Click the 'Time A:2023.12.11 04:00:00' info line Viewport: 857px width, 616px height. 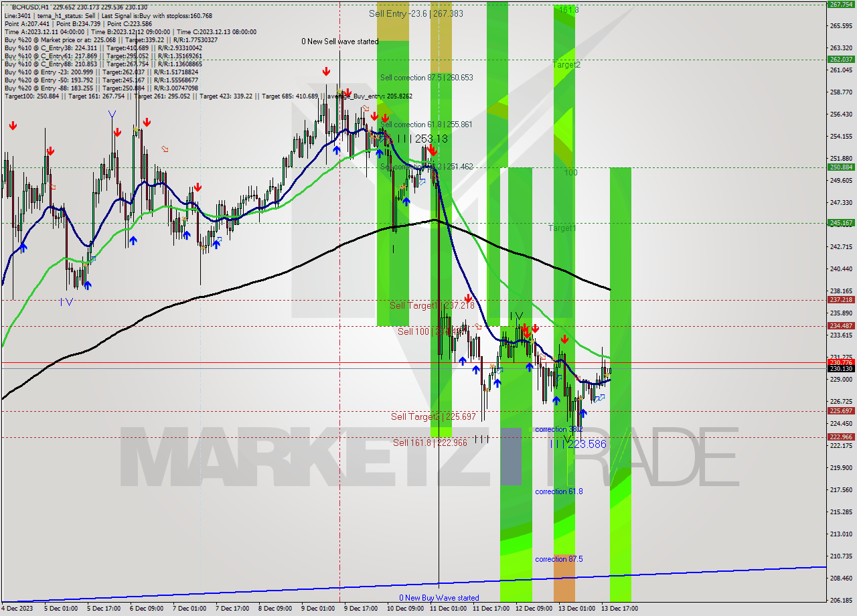130,31
